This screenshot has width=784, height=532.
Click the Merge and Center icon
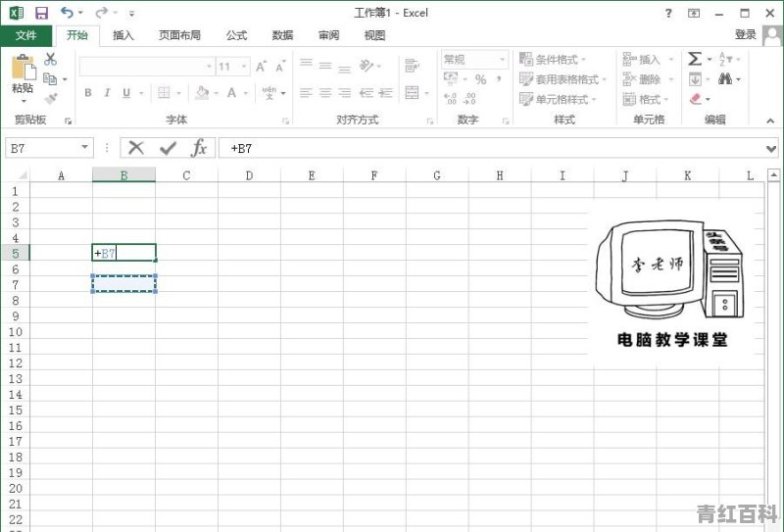(x=412, y=92)
